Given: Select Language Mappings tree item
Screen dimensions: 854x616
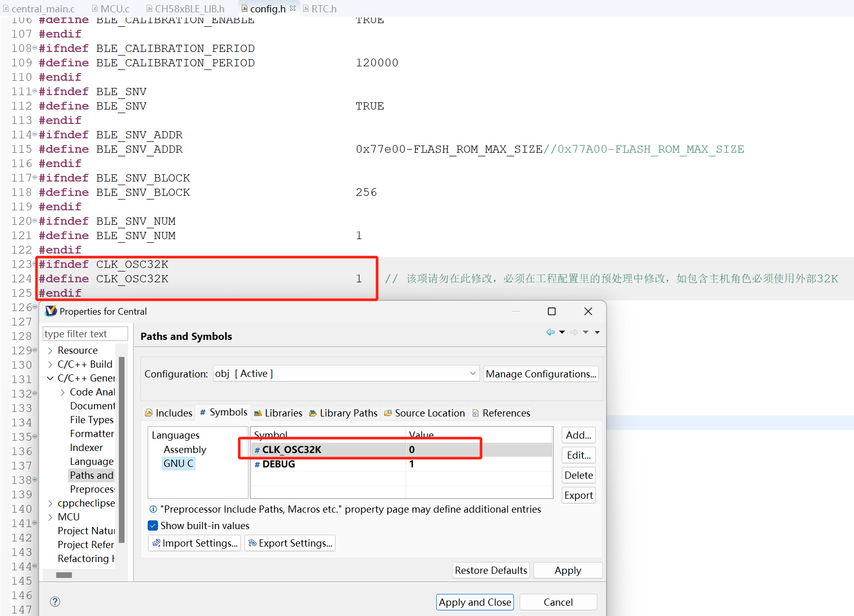Looking at the screenshot, I should tap(92, 461).
